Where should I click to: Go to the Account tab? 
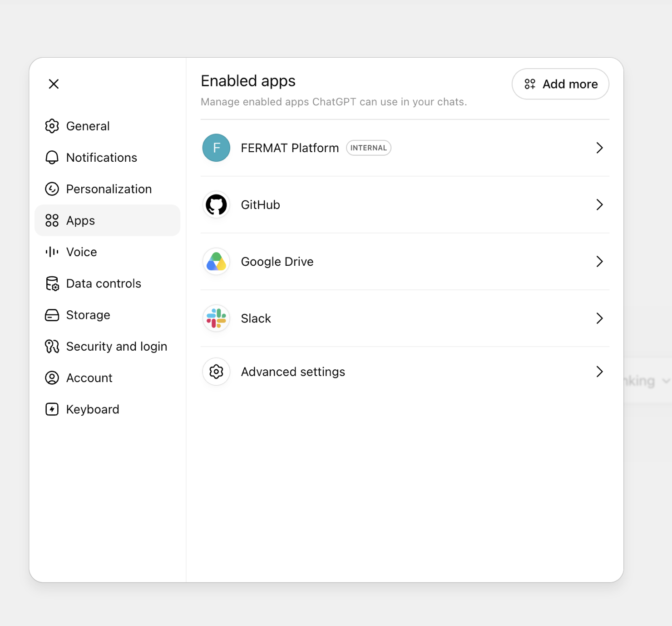pos(107,378)
